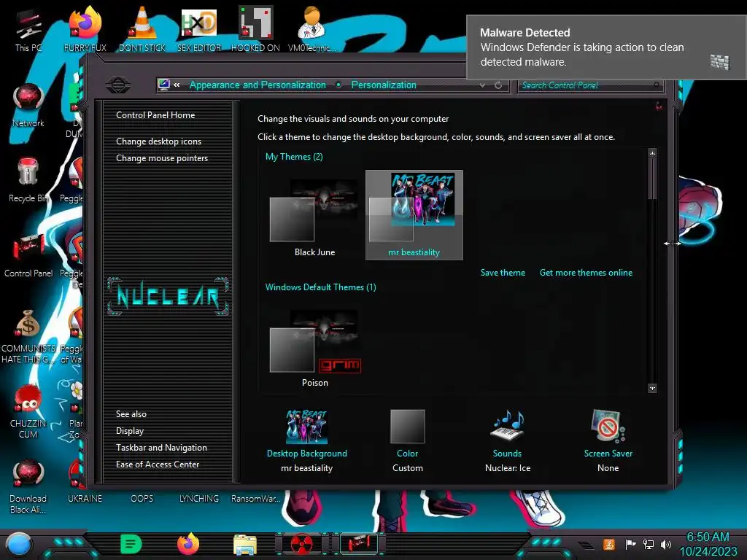Open the network tray icon
747x560 pixels.
[649, 544]
